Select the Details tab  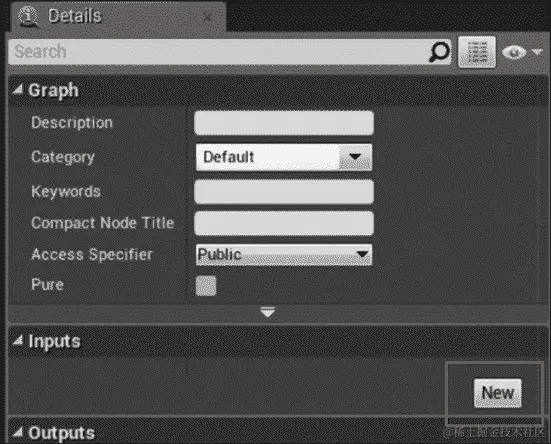coord(74,16)
